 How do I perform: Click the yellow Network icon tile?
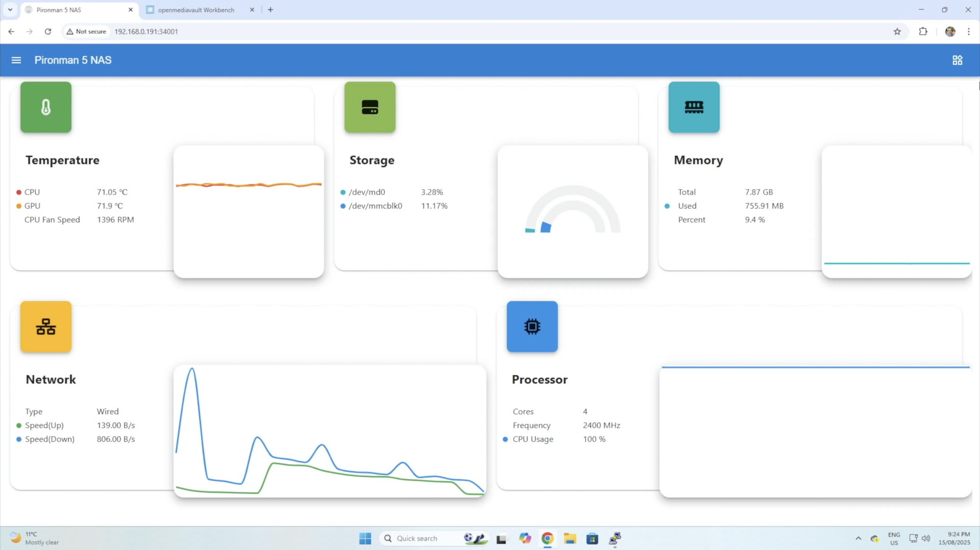pos(46,326)
